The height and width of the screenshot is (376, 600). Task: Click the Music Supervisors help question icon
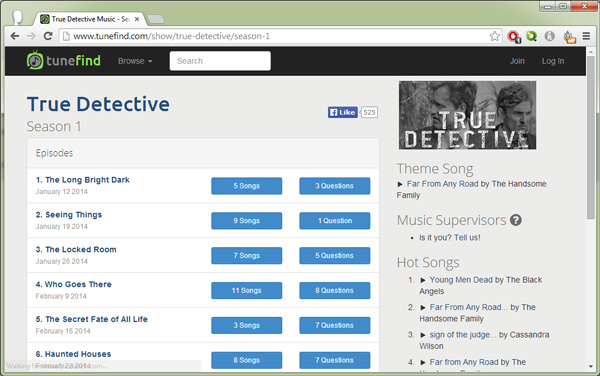point(516,220)
